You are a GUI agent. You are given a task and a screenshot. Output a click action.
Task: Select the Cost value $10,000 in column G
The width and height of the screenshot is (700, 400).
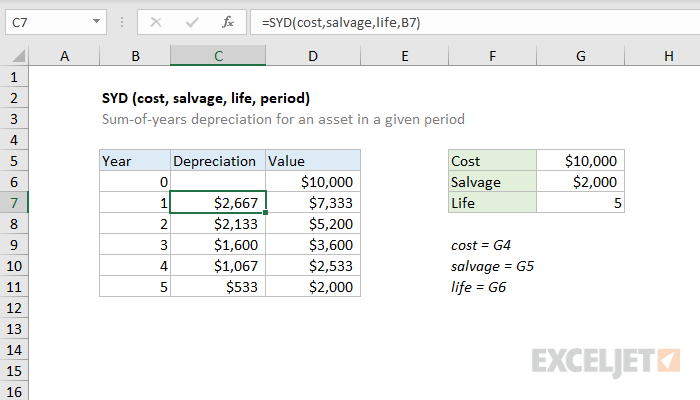tap(580, 161)
